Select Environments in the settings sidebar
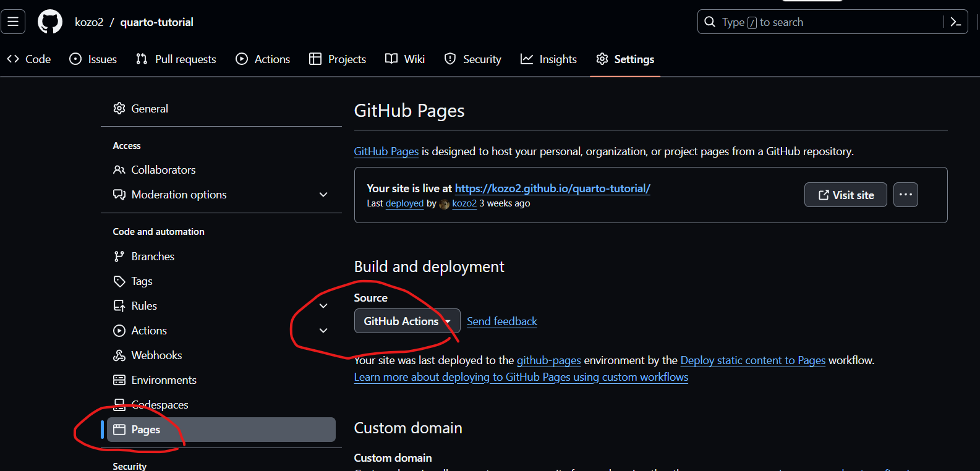The height and width of the screenshot is (471, 980). (221, 380)
